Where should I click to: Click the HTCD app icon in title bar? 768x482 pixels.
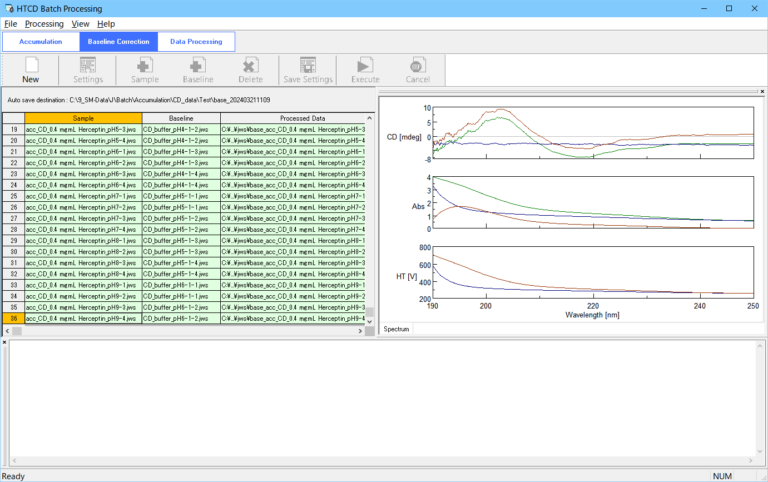point(8,8)
